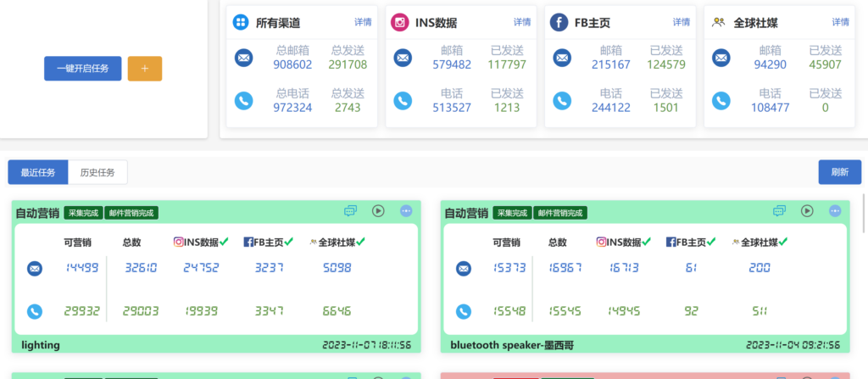The image size is (868, 379).
Task: Click the Facebook icon beside FB主页
Action: pyautogui.click(x=559, y=22)
